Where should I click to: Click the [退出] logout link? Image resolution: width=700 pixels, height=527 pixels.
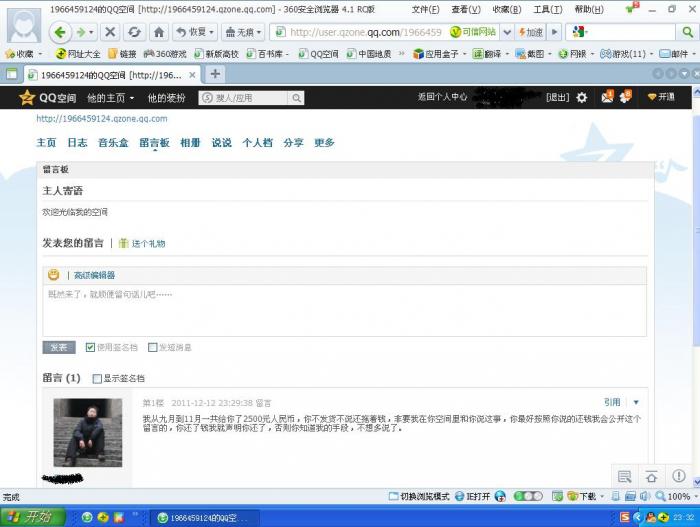coord(558,97)
